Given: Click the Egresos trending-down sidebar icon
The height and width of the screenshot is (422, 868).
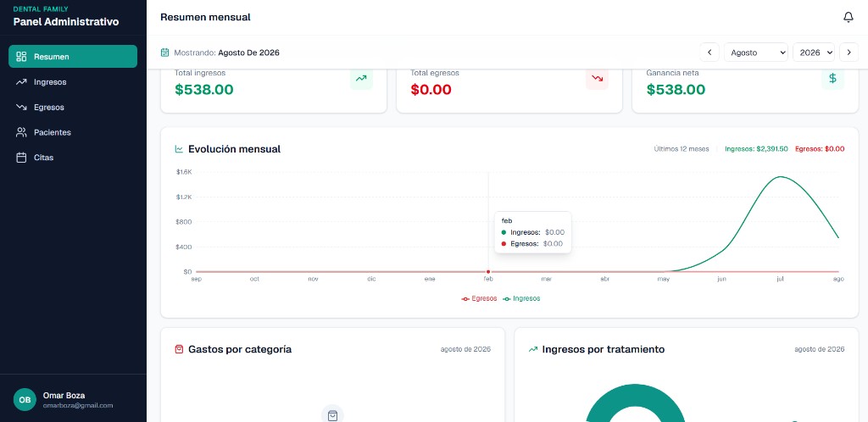Looking at the screenshot, I should [21, 108].
